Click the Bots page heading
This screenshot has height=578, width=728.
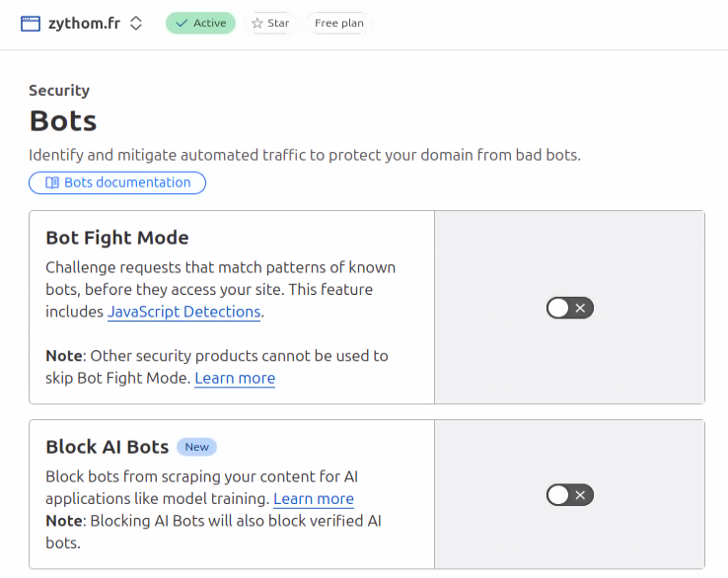click(x=63, y=120)
